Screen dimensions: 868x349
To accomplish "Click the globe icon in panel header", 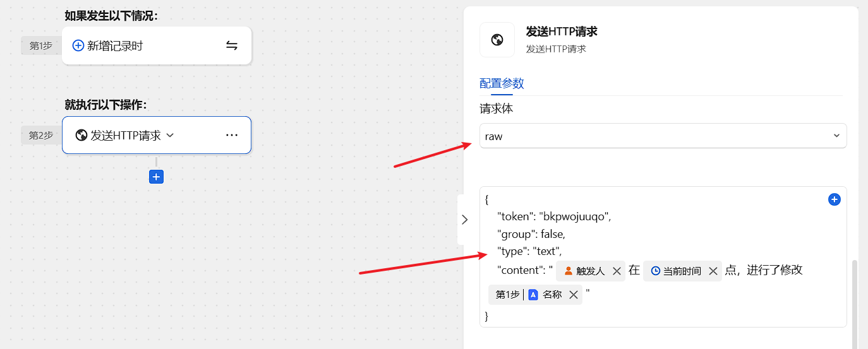I will point(497,40).
